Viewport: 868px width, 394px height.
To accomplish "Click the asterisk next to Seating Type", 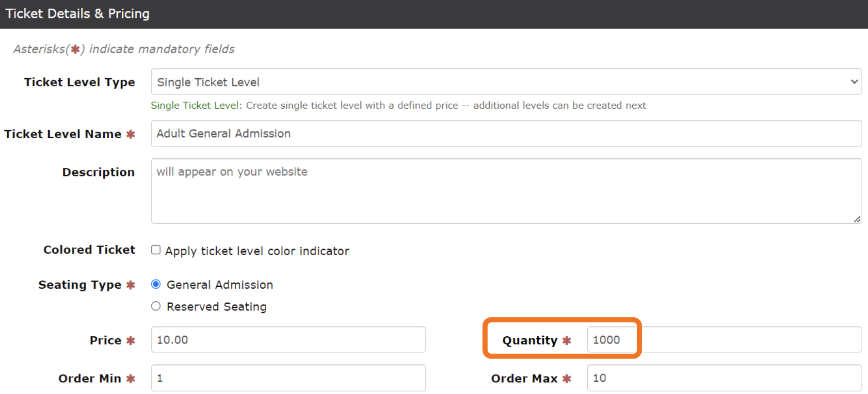I will pyautogui.click(x=130, y=285).
